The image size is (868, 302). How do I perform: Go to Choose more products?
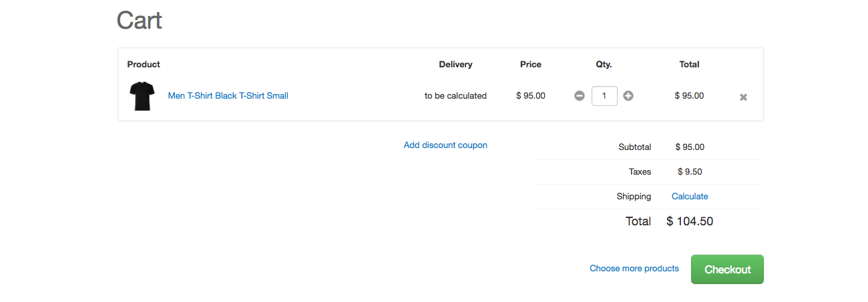click(x=634, y=269)
